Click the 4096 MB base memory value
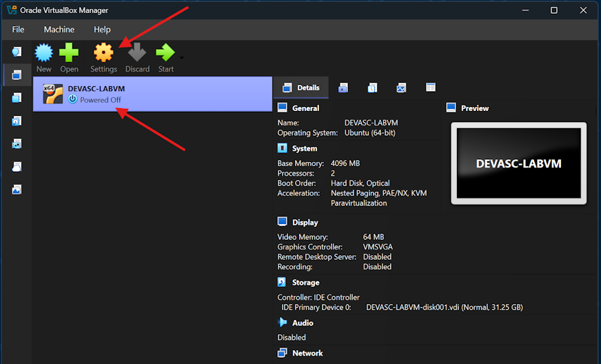Image resolution: width=601 pixels, height=364 pixels. [x=345, y=163]
